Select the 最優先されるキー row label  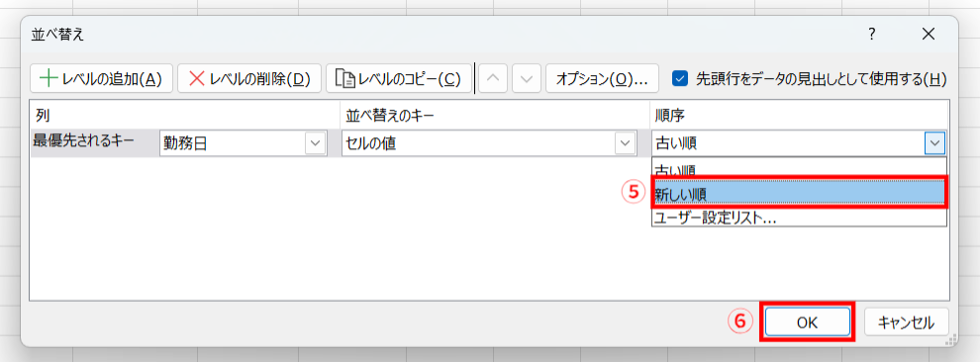(83, 140)
